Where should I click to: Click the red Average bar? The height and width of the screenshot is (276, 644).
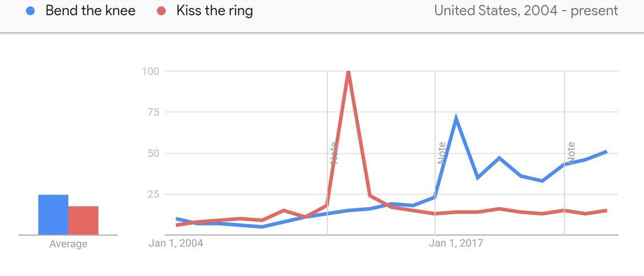click(83, 221)
